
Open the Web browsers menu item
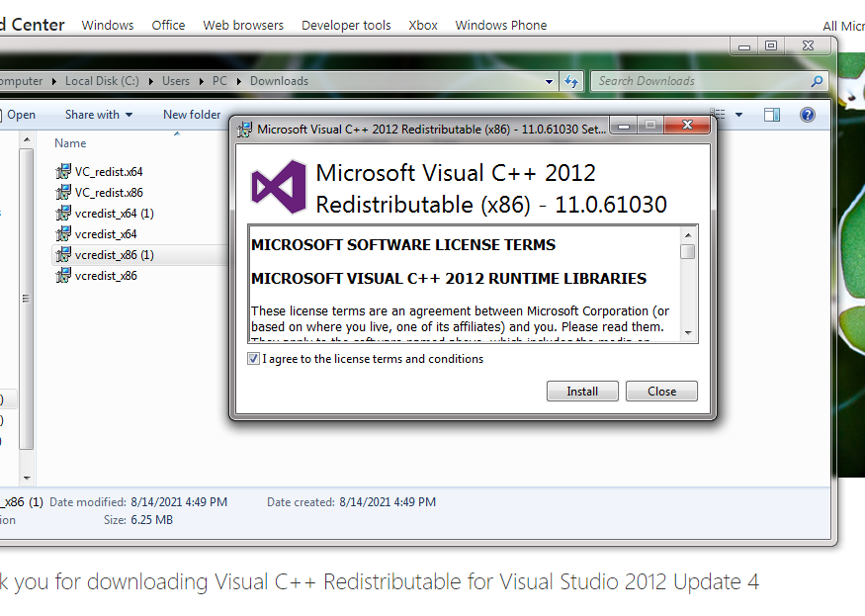pos(243,26)
